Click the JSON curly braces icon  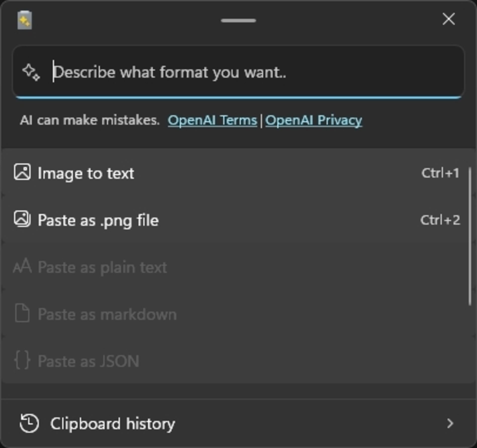click(22, 360)
